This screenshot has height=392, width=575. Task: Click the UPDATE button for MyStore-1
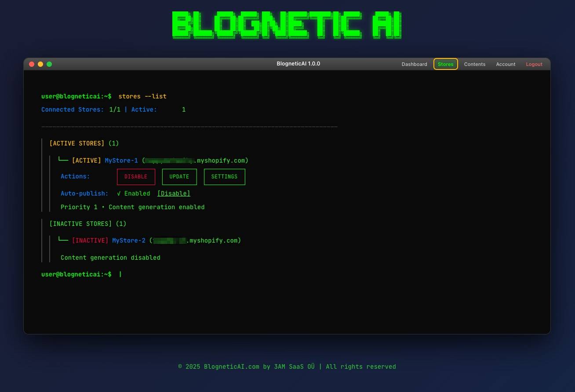click(x=179, y=177)
